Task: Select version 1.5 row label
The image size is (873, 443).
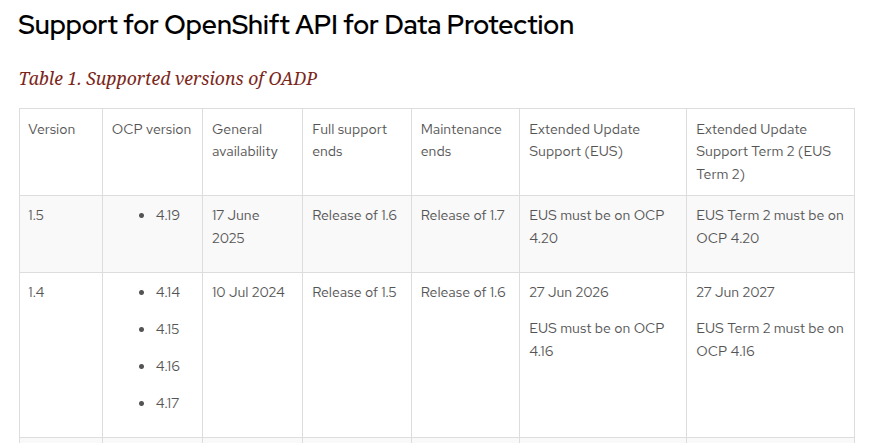Action: (x=37, y=215)
